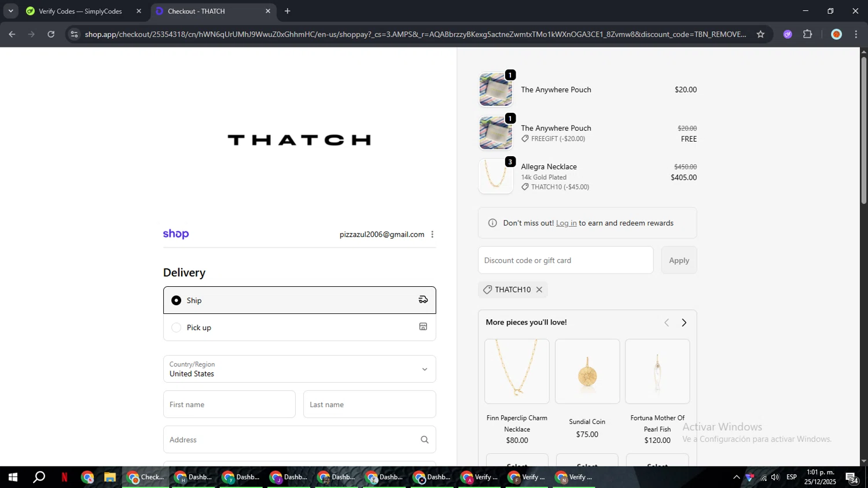Open the Finn Paperclip Charm Necklace image

point(517,371)
